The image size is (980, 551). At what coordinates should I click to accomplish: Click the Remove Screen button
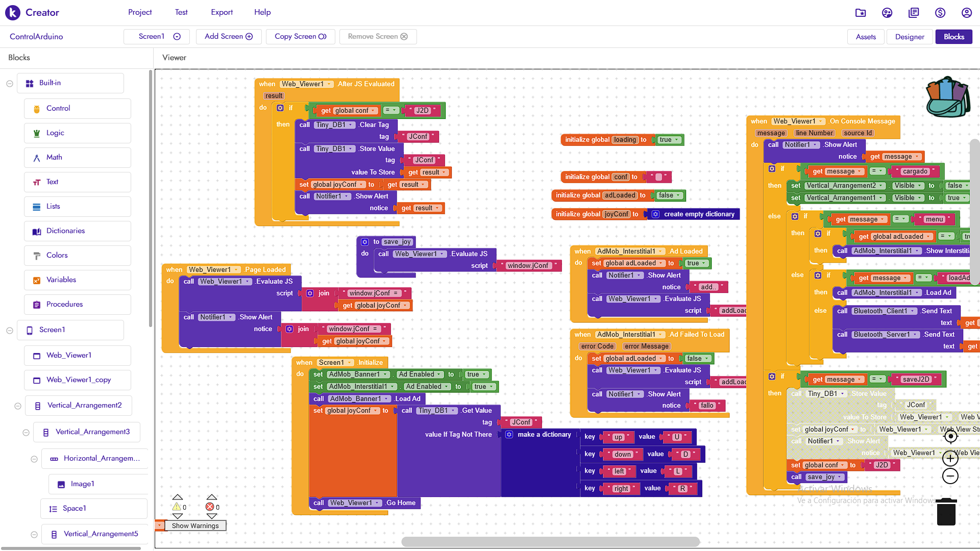click(378, 37)
